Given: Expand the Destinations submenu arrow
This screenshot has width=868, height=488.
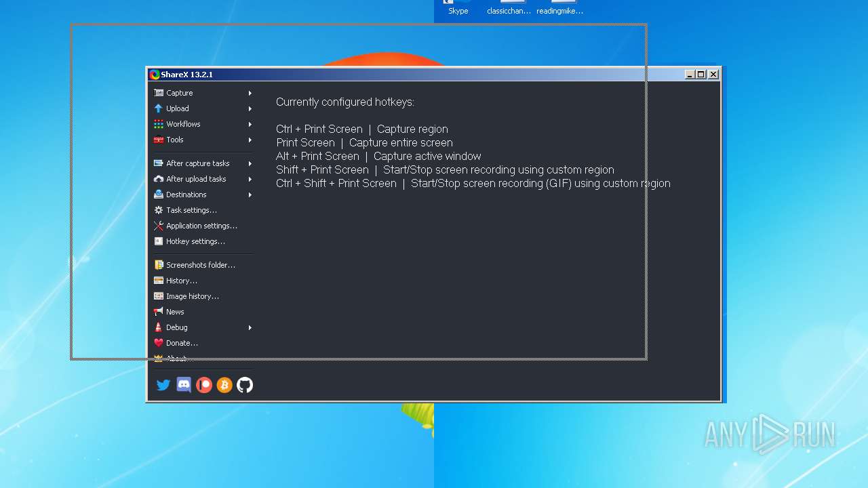Looking at the screenshot, I should [x=250, y=195].
